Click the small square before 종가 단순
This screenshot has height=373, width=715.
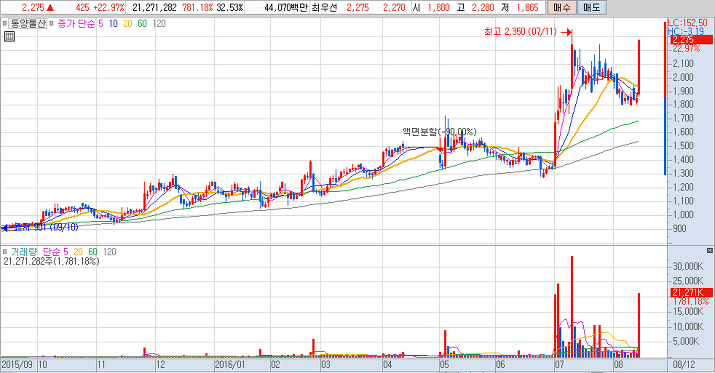click(x=51, y=23)
